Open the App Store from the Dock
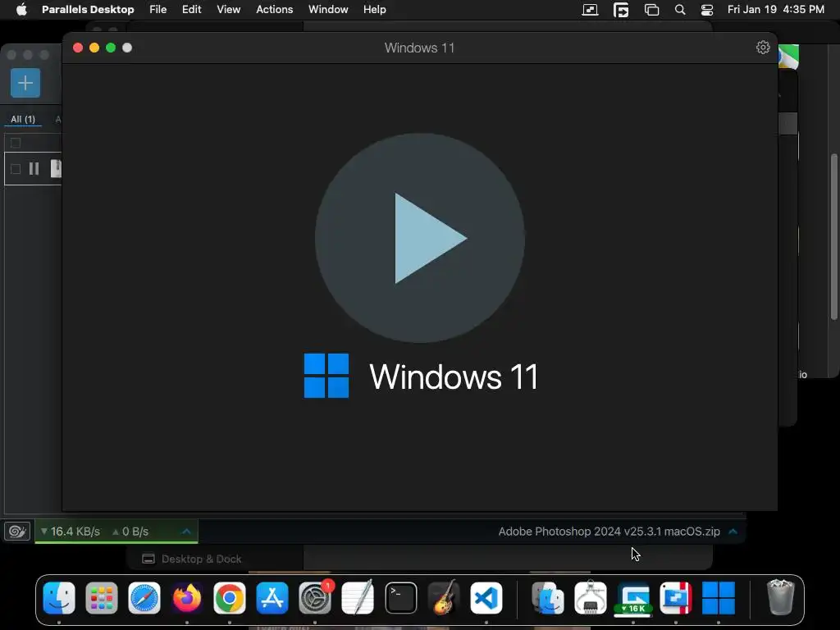The height and width of the screenshot is (630, 840). click(272, 598)
